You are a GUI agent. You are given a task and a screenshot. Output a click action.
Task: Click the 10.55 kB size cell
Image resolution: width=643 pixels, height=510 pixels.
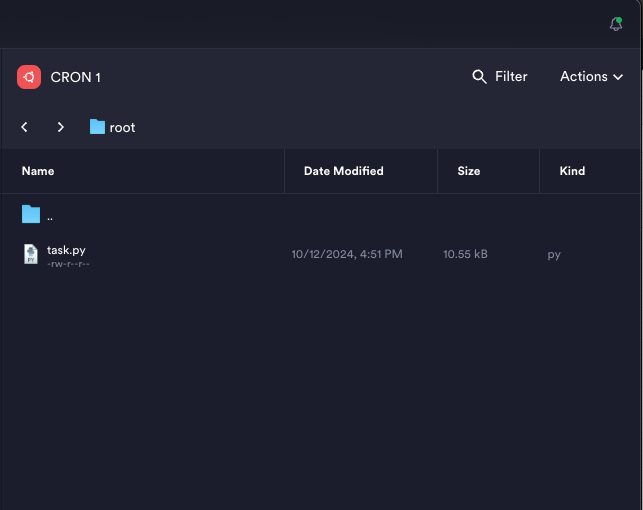(x=465, y=254)
